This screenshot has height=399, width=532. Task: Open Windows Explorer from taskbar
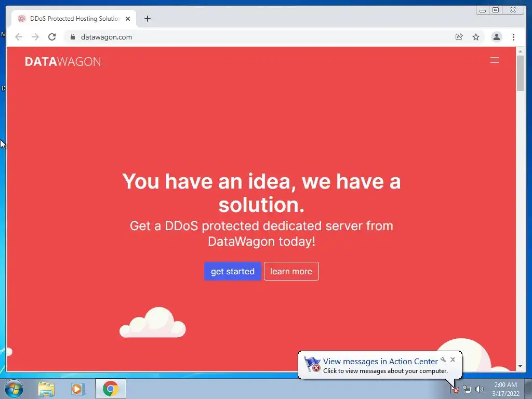pyautogui.click(x=46, y=389)
